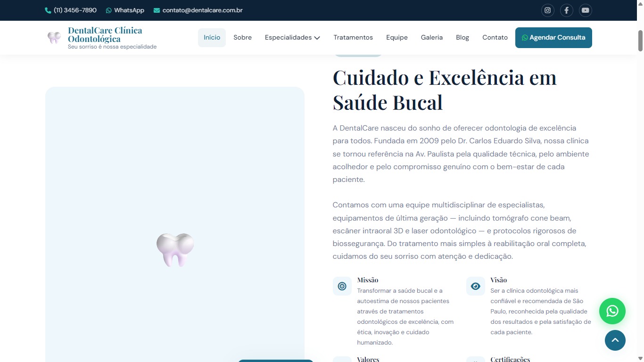Open the Sobre page from navigation

point(242,38)
